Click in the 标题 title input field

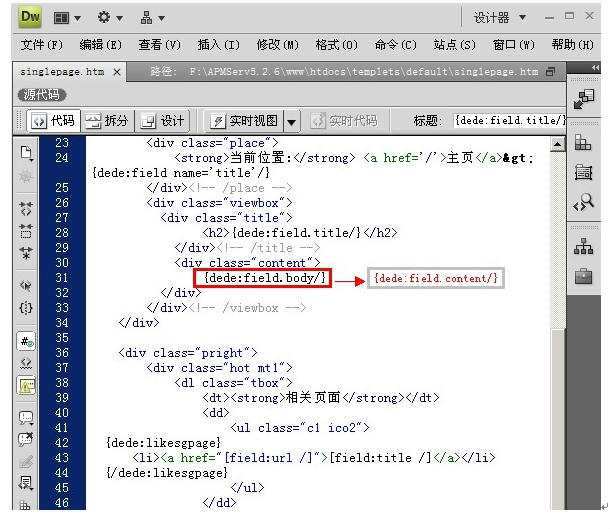pyautogui.click(x=508, y=121)
